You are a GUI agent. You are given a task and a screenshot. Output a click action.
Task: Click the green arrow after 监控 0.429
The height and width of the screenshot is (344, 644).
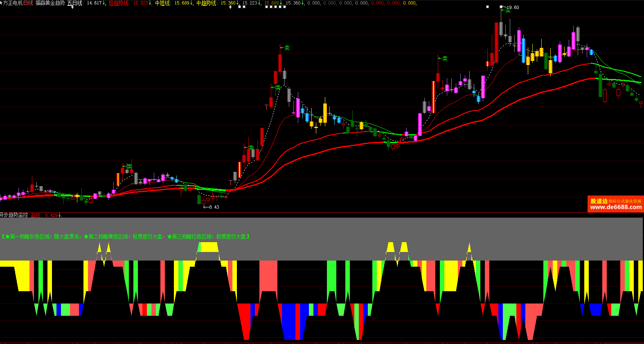pyautogui.click(x=60, y=215)
